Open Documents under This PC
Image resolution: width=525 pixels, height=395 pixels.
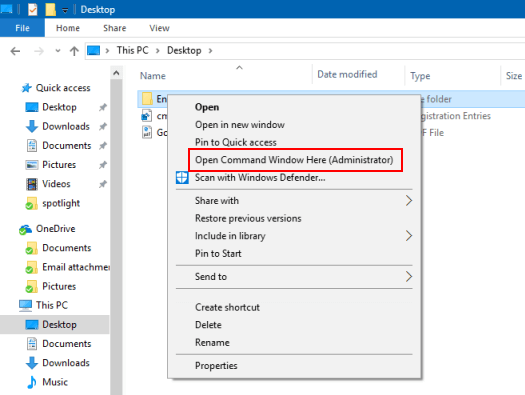pyautogui.click(x=67, y=344)
